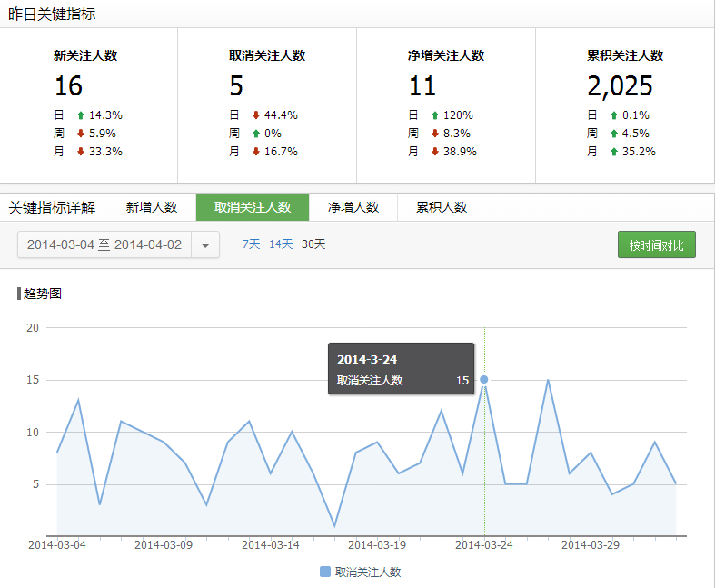Viewport: 715px width, 588px height.
Task: Open the date range dropdown arrow
Action: (x=205, y=245)
